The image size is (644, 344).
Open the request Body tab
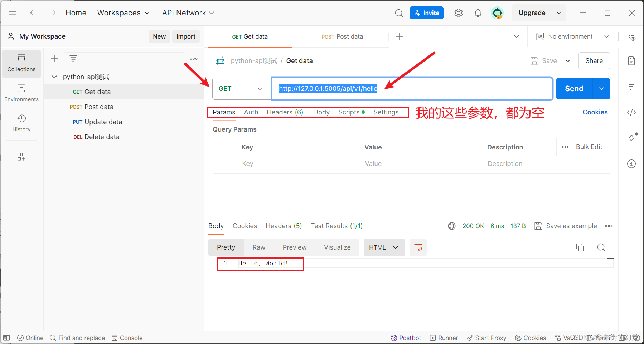pyautogui.click(x=322, y=112)
